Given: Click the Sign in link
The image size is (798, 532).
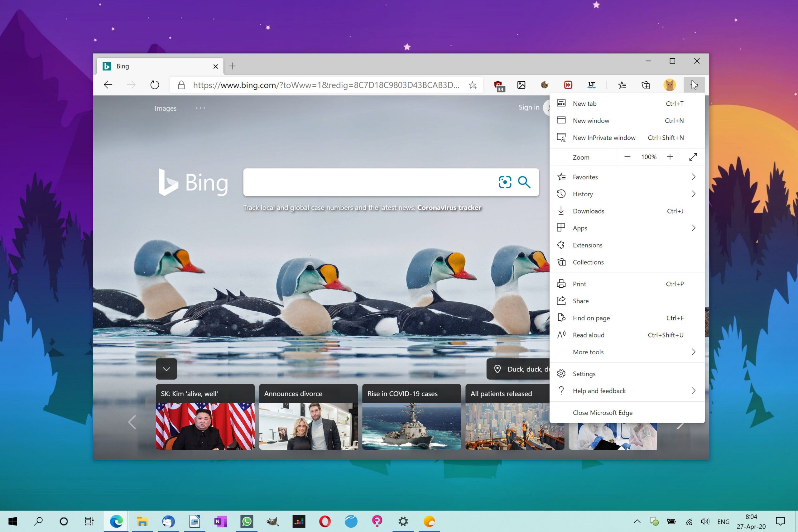Looking at the screenshot, I should 529,107.
